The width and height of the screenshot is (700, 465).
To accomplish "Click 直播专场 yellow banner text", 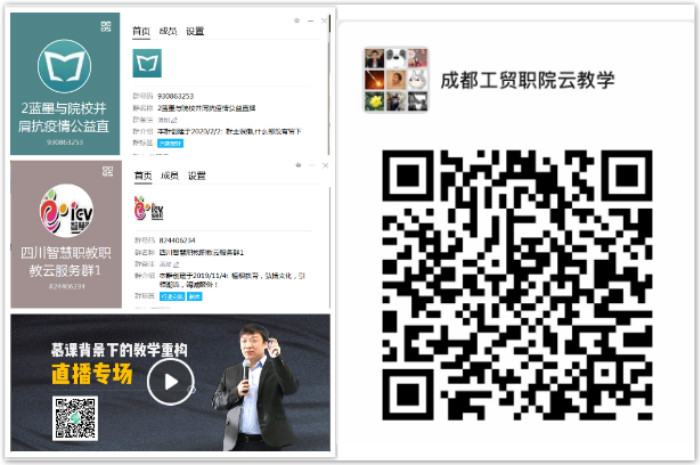I will (x=92, y=374).
